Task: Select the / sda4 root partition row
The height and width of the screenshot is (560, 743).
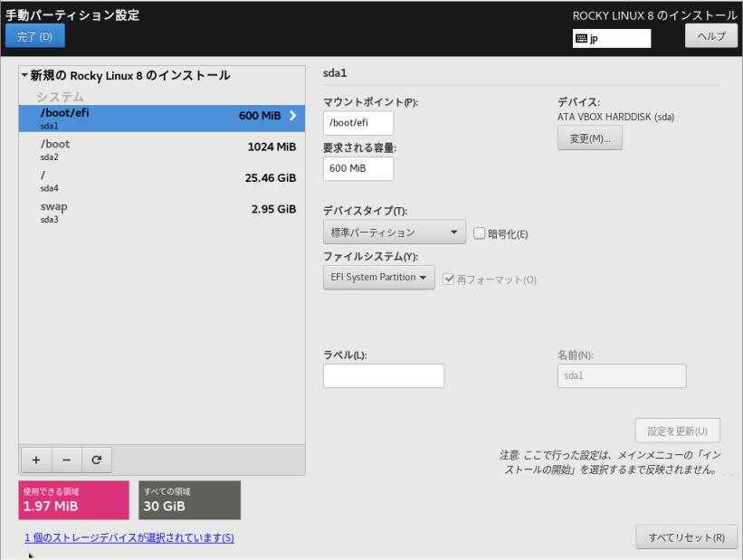Action: (162, 181)
